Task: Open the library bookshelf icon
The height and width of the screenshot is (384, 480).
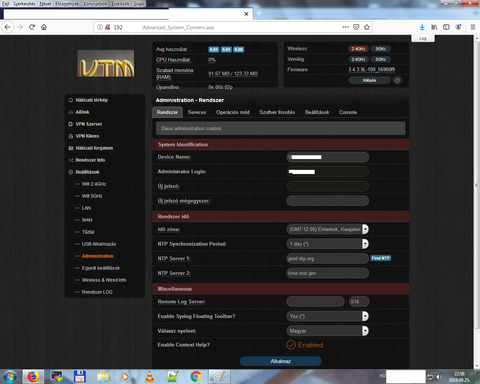Action: (434, 27)
